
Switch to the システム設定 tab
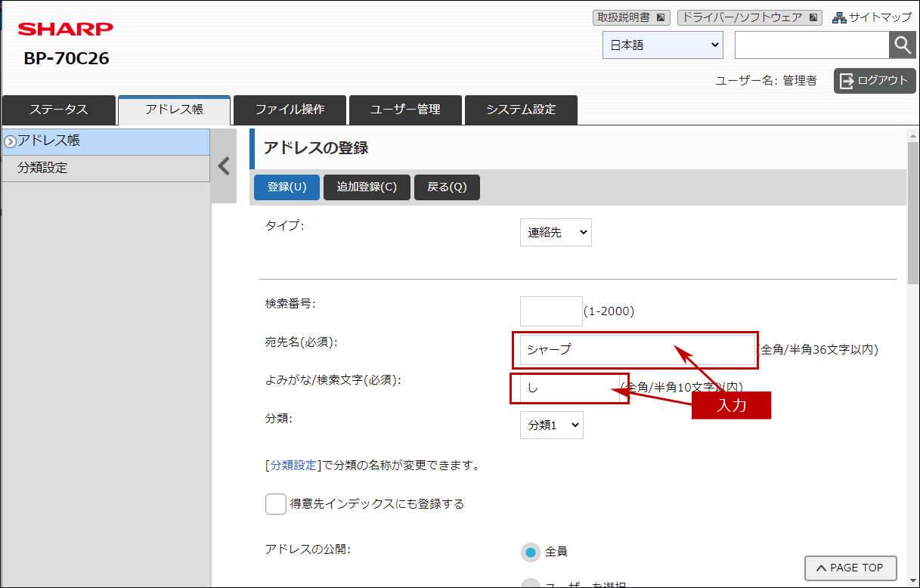point(521,110)
